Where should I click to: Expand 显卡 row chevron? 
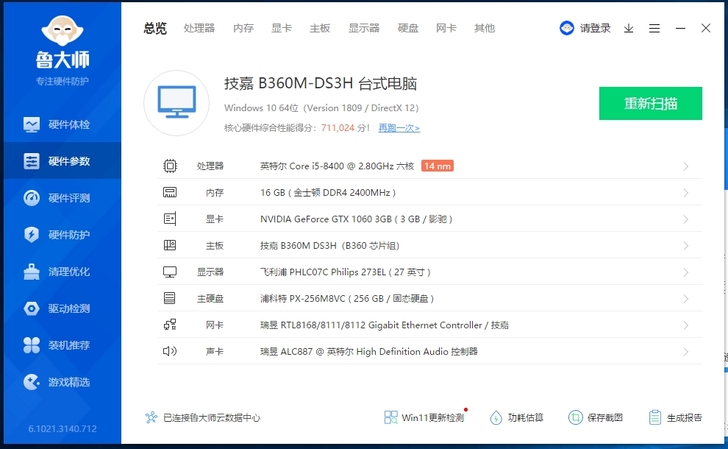tap(686, 219)
